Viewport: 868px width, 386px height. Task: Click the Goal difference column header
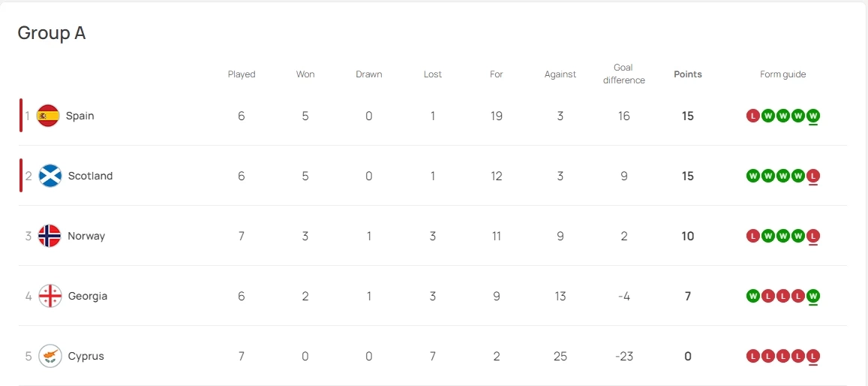tap(623, 74)
